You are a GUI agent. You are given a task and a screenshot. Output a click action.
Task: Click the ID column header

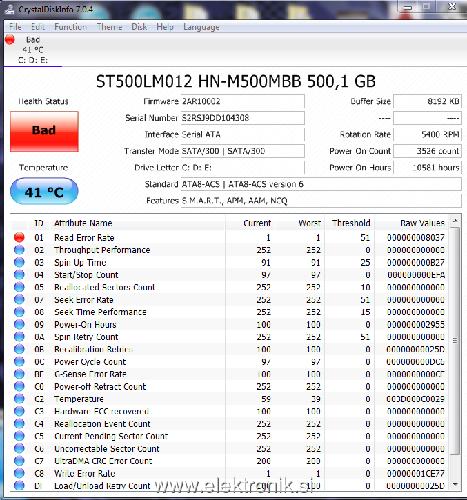click(x=39, y=223)
